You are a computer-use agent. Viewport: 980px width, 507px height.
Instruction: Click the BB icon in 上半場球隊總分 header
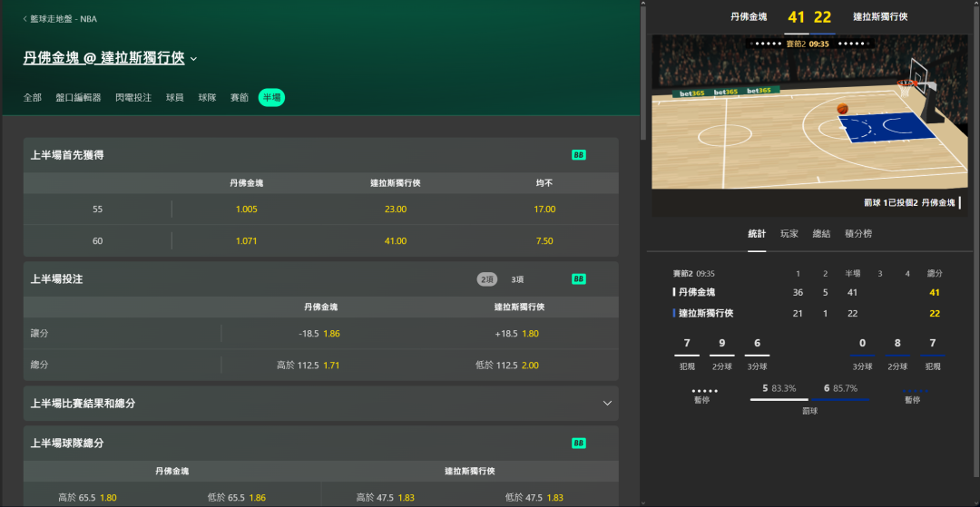(x=578, y=444)
